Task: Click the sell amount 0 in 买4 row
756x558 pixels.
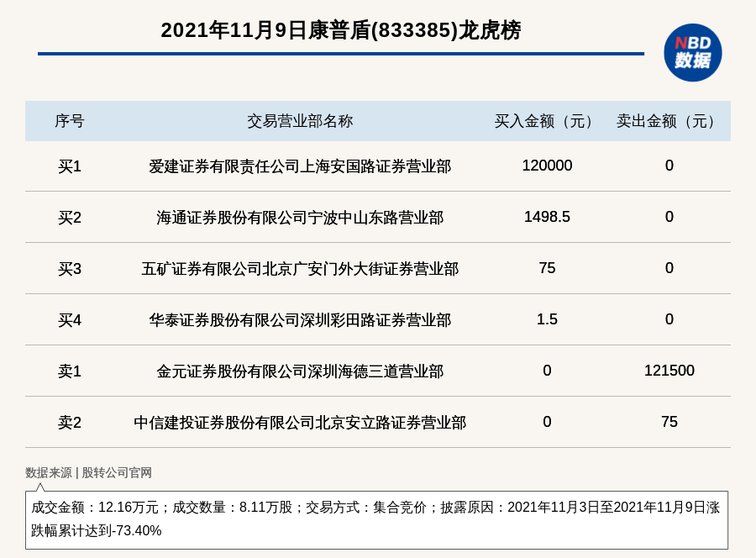Action: point(669,319)
